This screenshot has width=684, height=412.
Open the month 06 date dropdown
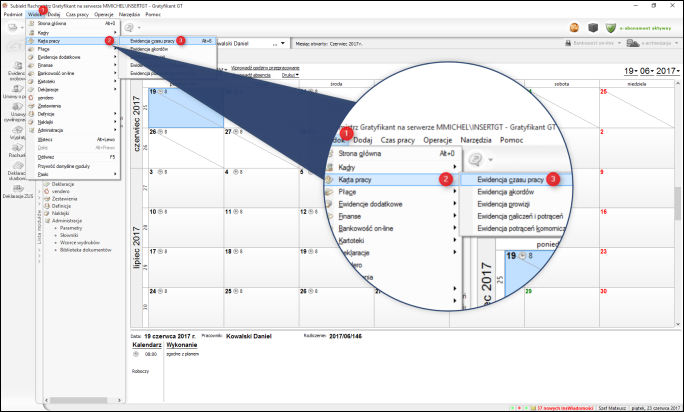pyautogui.click(x=652, y=71)
